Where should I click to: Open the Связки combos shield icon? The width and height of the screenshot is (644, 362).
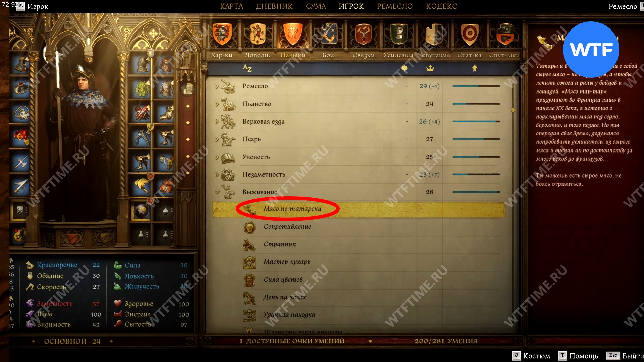coord(363,35)
